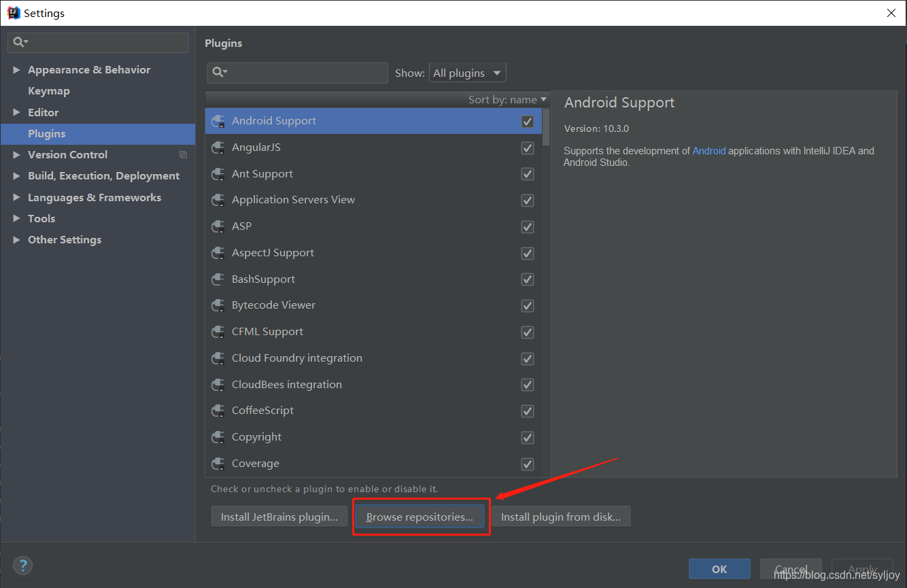Close the Settings dialog window
907x588 pixels.
click(x=891, y=13)
